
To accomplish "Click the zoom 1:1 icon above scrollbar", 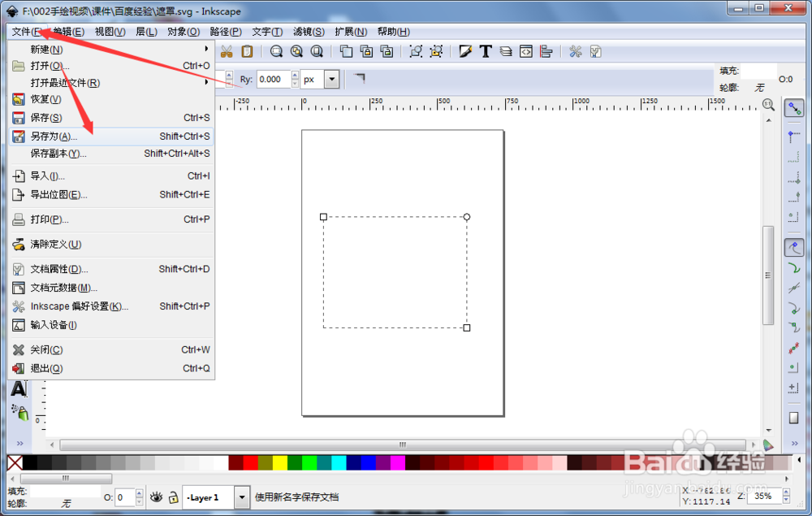I will pyautogui.click(x=768, y=105).
